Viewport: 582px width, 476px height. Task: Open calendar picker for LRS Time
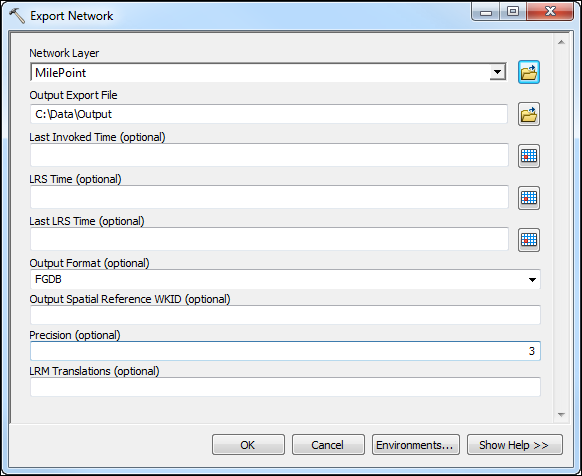529,198
